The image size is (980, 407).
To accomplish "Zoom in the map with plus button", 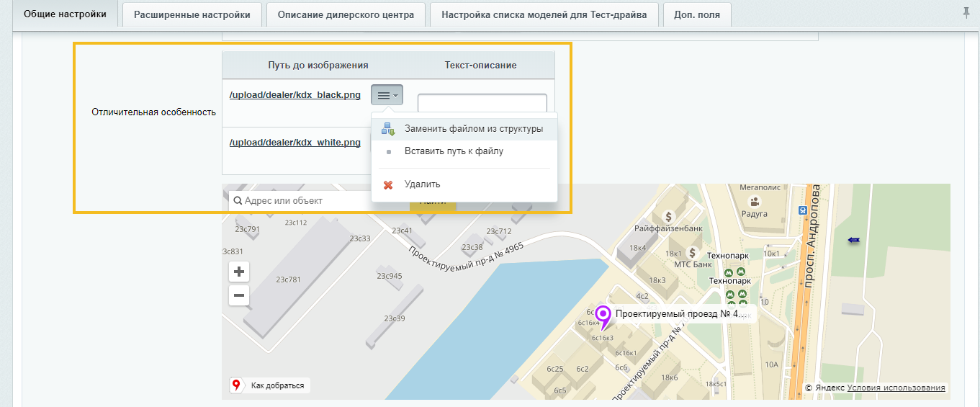I will (x=239, y=272).
